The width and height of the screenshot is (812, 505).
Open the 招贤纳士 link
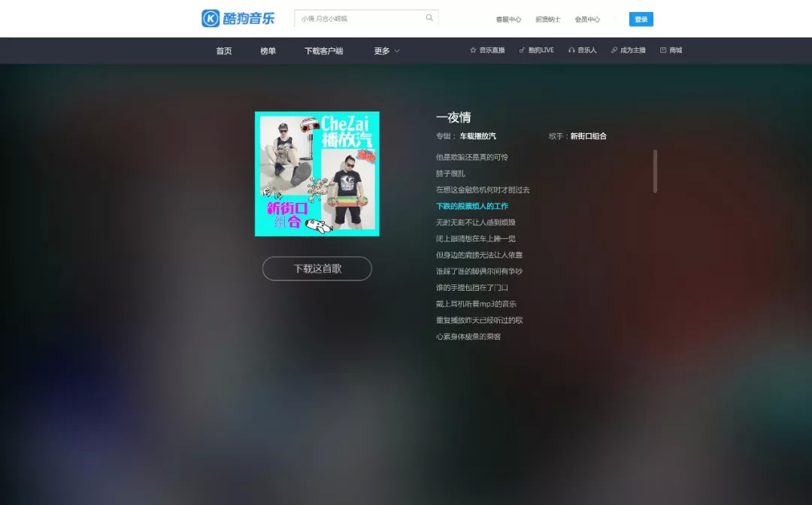pyautogui.click(x=548, y=19)
